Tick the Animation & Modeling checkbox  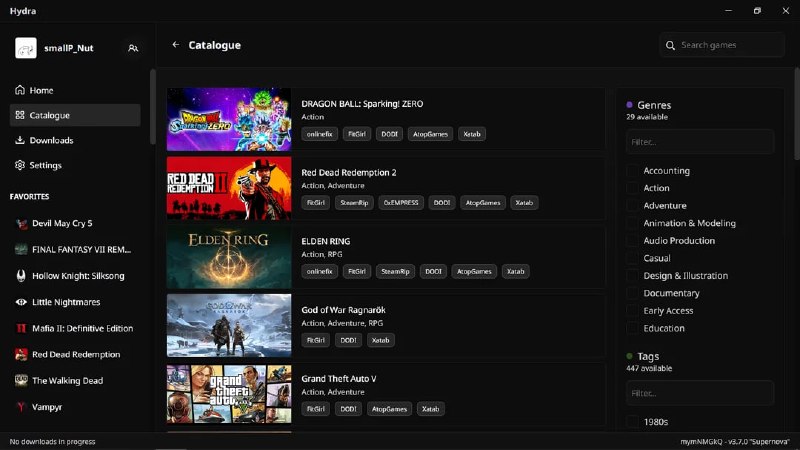632,223
